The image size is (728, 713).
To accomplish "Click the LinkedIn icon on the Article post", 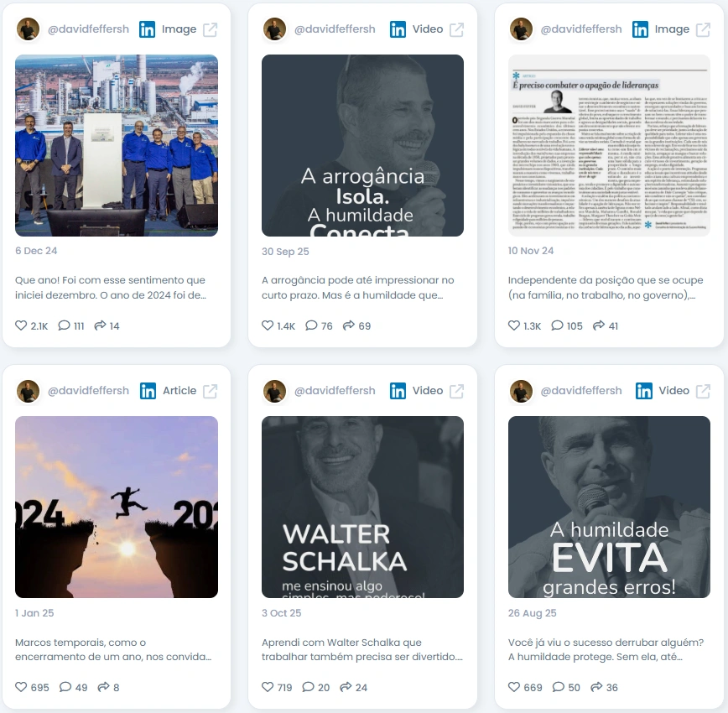I will point(148,391).
